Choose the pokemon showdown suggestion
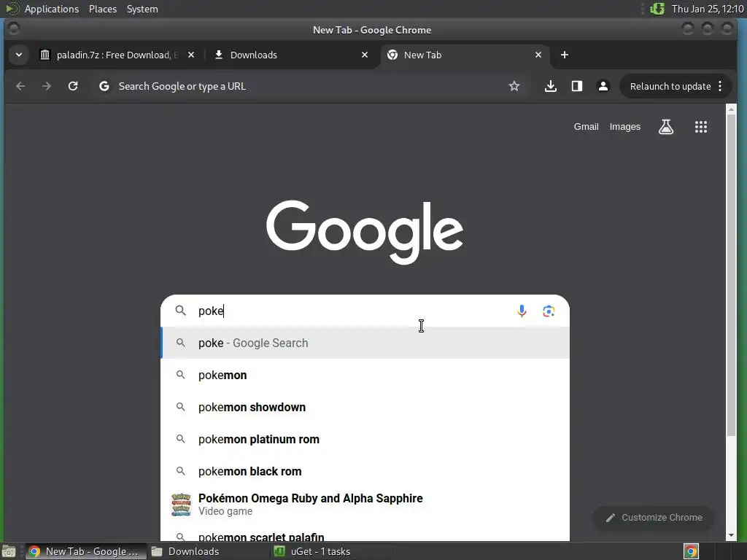The height and width of the screenshot is (560, 747). point(365,407)
